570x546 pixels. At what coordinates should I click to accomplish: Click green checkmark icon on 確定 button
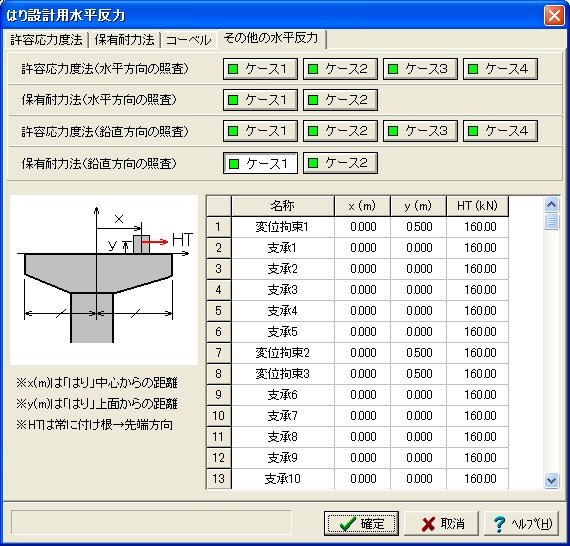347,524
